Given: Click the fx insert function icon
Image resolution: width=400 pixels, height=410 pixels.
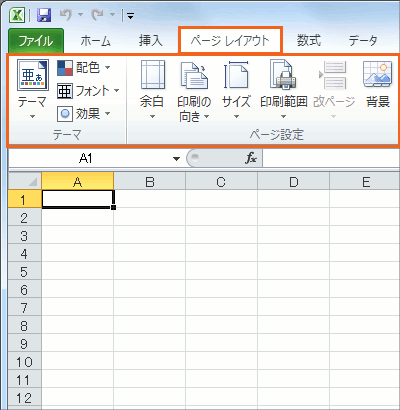Looking at the screenshot, I should 251,158.
